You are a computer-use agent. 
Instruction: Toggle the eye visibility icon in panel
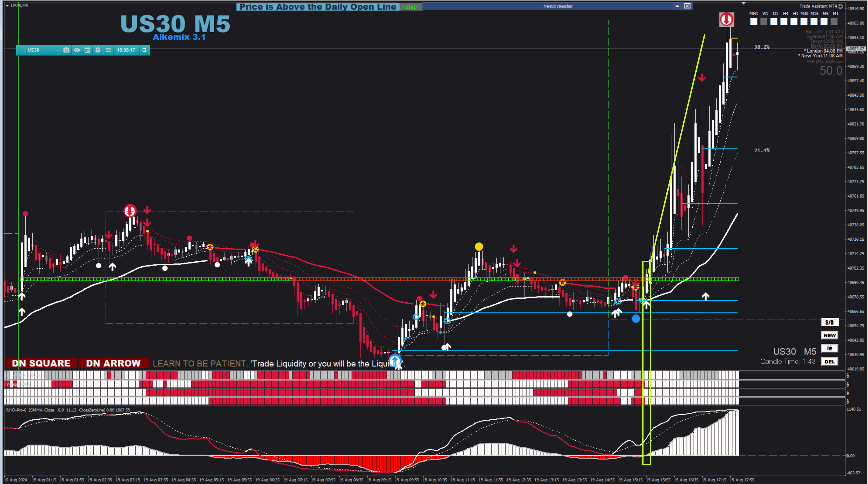77,50
